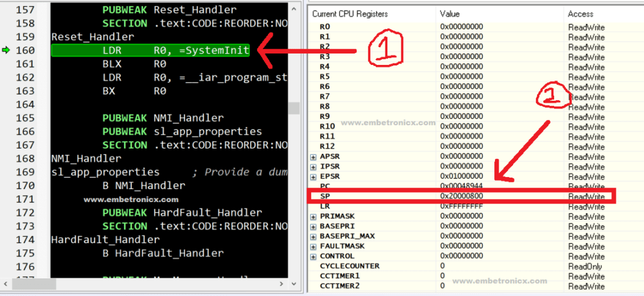Image resolution: width=644 pixels, height=296 pixels.
Task: Select the CCTIMER1 register name
Action: tap(340, 275)
